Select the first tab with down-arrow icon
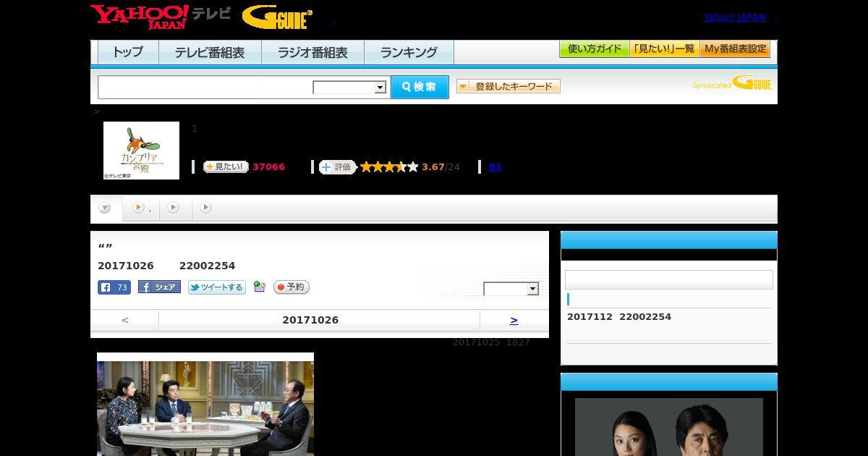This screenshot has height=456, width=868. [105, 208]
